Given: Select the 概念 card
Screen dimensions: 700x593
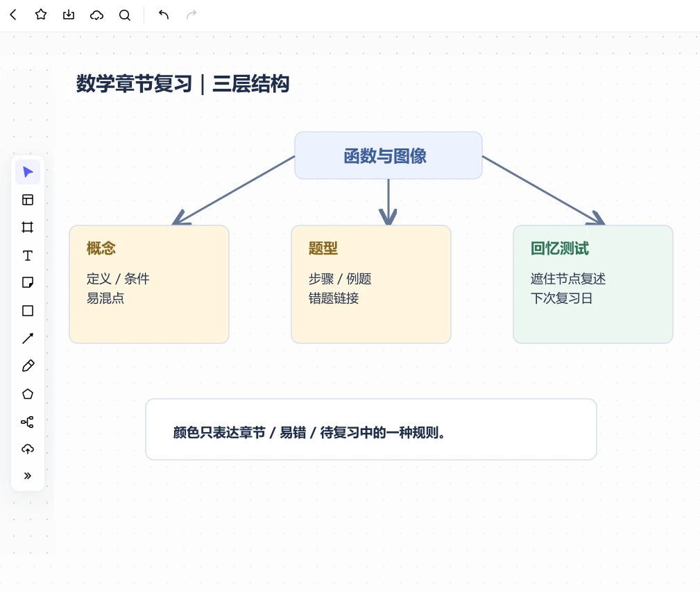Looking at the screenshot, I should pos(149,284).
